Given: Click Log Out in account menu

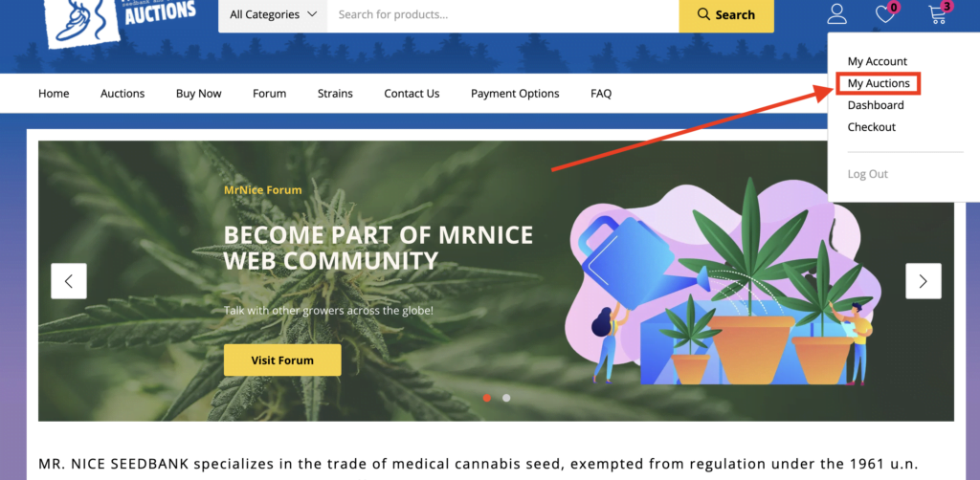Looking at the screenshot, I should pos(867,174).
